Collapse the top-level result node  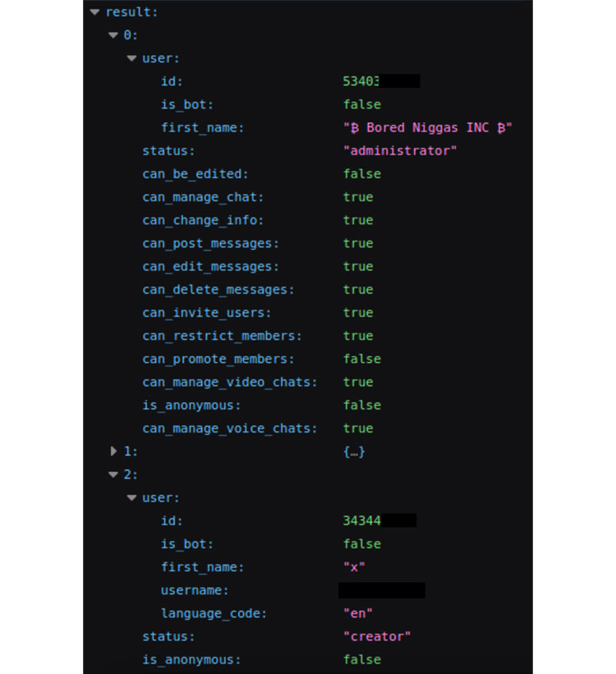(95, 12)
